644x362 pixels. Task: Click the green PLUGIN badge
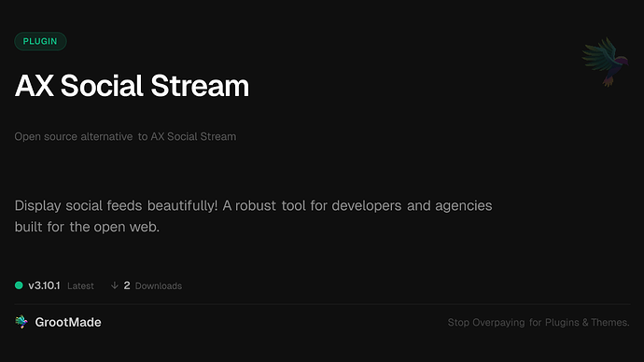[40, 41]
